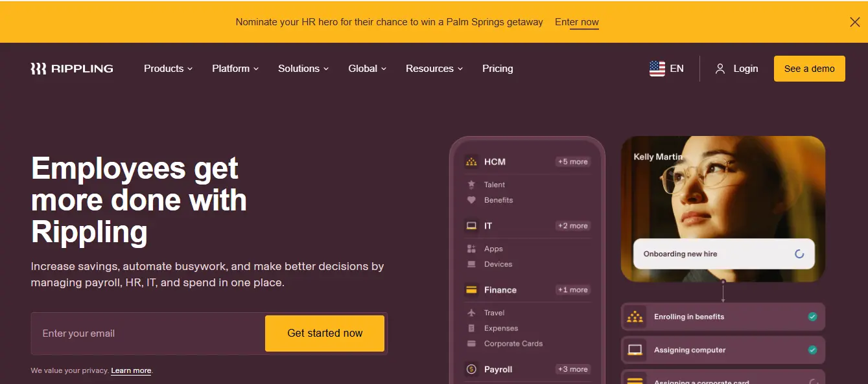Click the US flag language icon

(657, 69)
